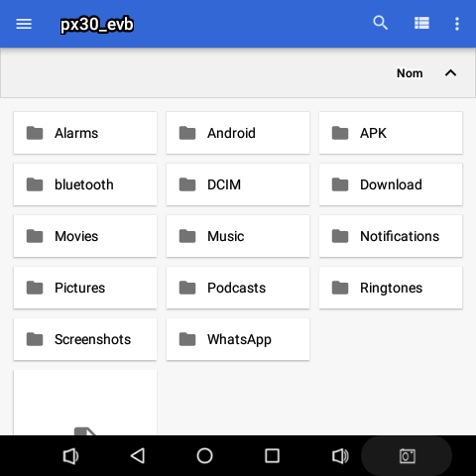Open the Download folder
476x476 pixels.
(391, 184)
